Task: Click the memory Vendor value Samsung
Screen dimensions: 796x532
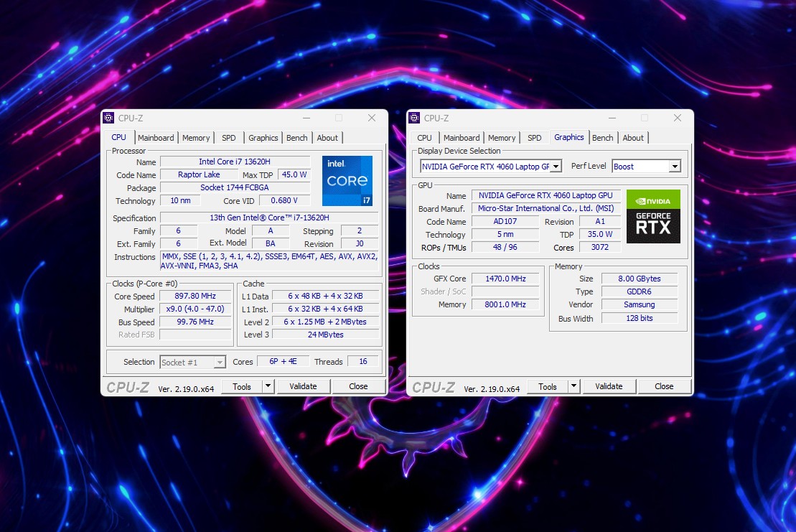Action: (x=640, y=304)
